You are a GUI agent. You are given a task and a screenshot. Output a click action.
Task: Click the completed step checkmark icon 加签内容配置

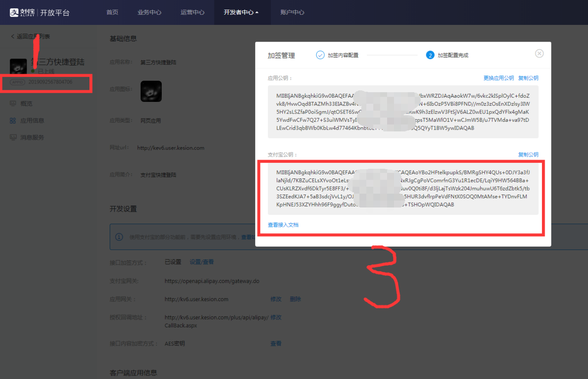[x=320, y=55]
